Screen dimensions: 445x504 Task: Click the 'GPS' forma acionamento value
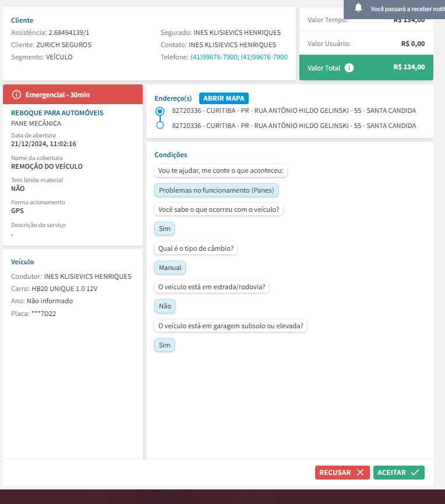click(17, 211)
